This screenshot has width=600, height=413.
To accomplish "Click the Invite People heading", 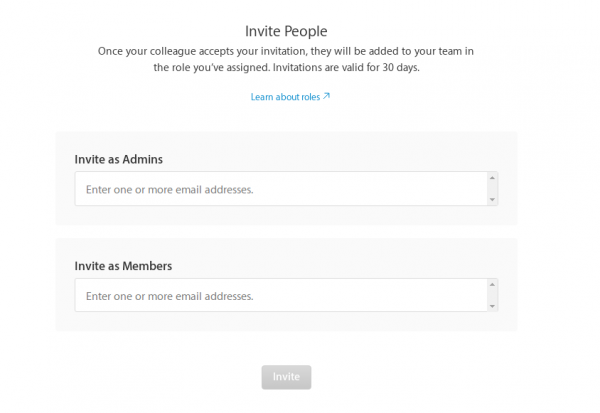I will 286,31.
